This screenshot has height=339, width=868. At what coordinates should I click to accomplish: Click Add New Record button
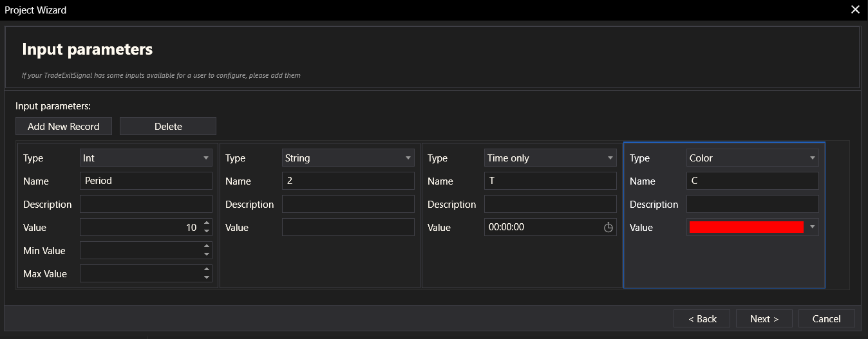pos(64,126)
